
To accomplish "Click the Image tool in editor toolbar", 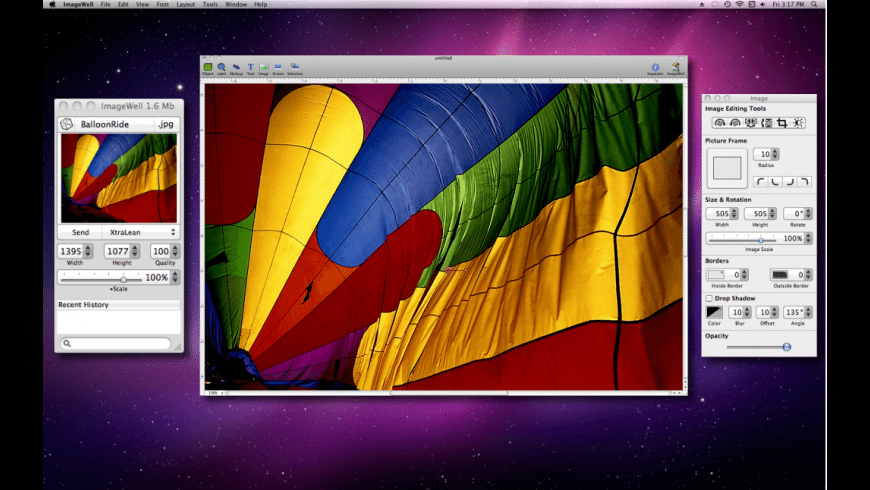I will (x=264, y=67).
